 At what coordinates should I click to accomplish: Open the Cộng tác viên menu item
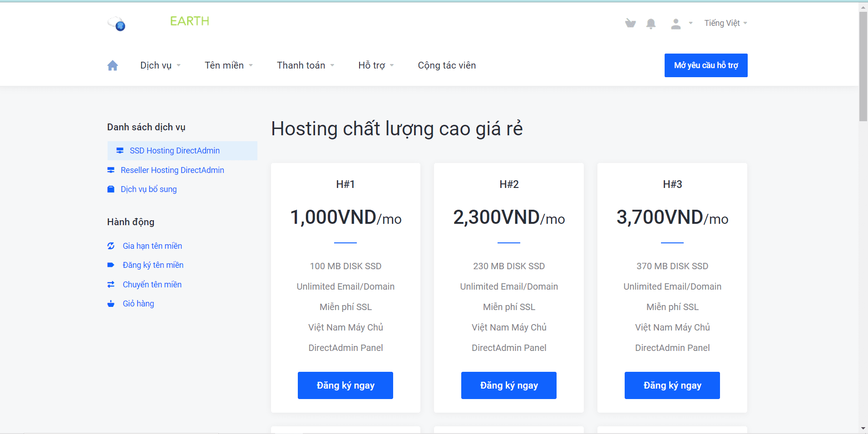coord(447,65)
